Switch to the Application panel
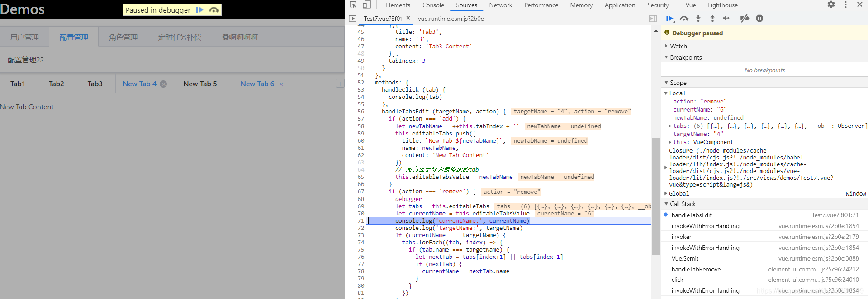The height and width of the screenshot is (299, 868). (x=620, y=5)
